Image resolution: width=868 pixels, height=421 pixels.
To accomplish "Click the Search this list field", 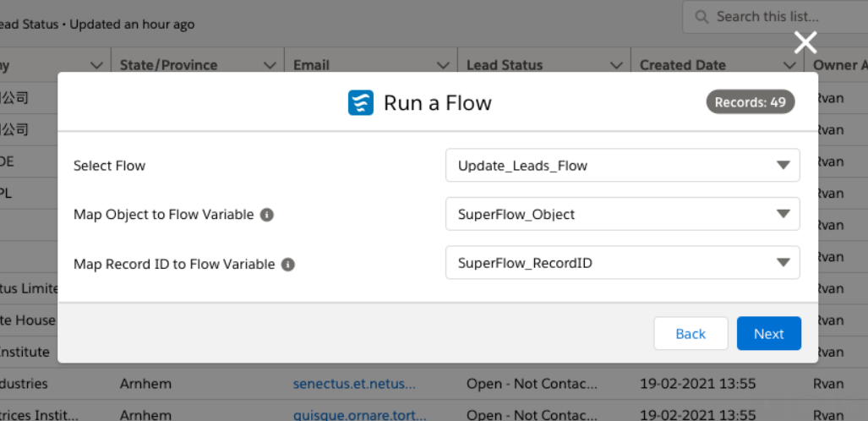I will click(775, 17).
